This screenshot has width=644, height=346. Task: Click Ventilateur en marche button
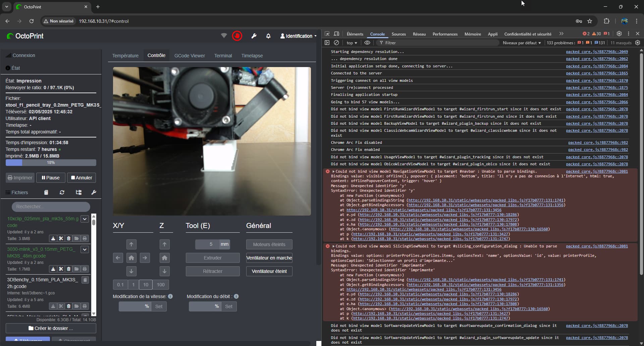coord(269,258)
